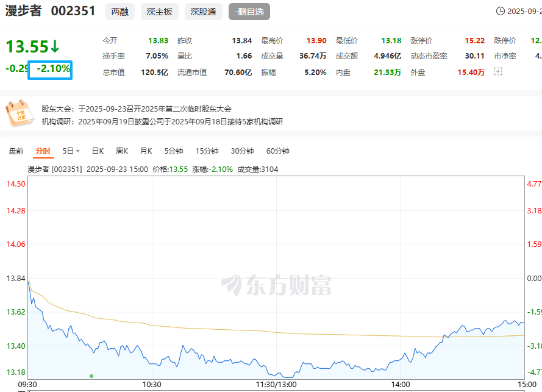Show the 5分钟 chart
The width and height of the screenshot is (542, 392).
coord(174,151)
